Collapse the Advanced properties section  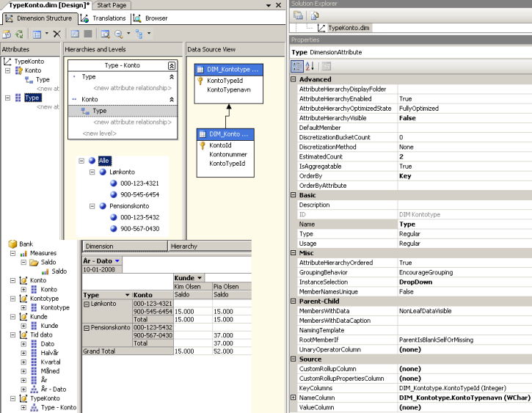tap(293, 79)
